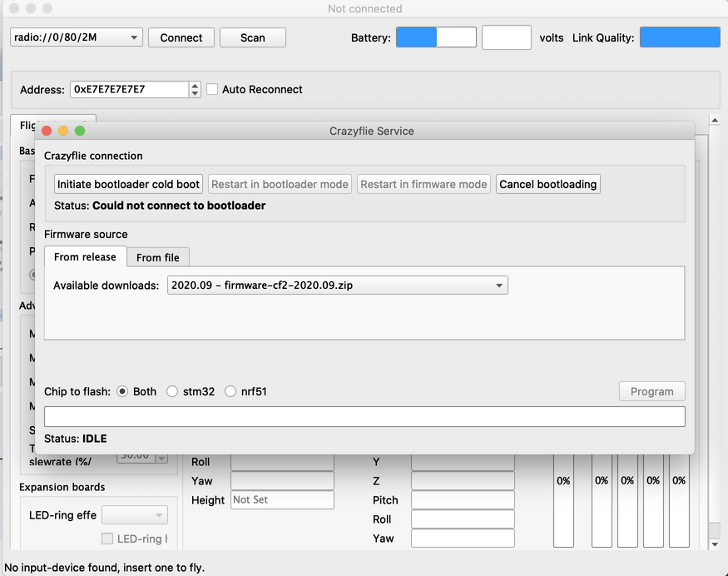This screenshot has height=576, width=728.
Task: Click the Address stepper down arrow
Action: (195, 93)
